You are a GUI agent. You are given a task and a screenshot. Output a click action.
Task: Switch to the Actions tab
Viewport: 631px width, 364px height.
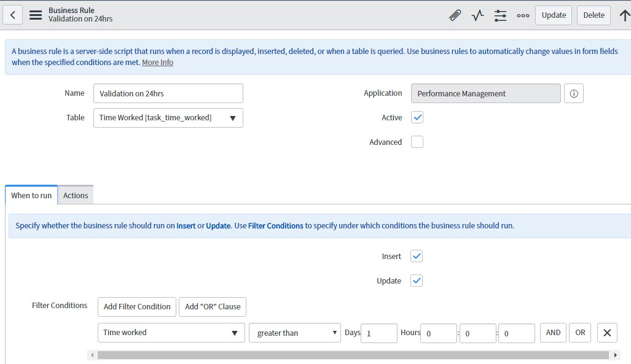tap(76, 195)
